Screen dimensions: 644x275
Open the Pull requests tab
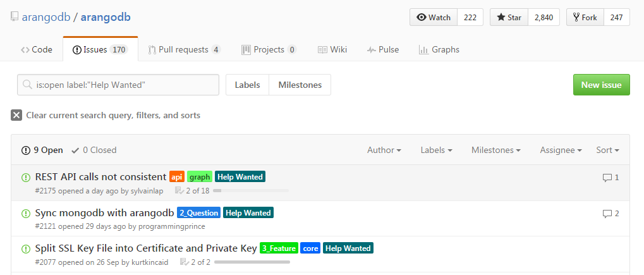(x=185, y=50)
